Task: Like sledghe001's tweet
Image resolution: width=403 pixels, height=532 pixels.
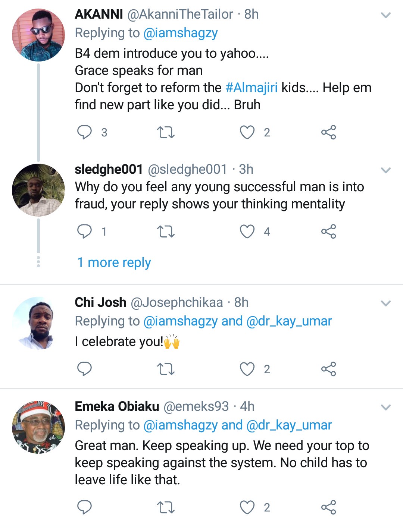Action: [247, 232]
